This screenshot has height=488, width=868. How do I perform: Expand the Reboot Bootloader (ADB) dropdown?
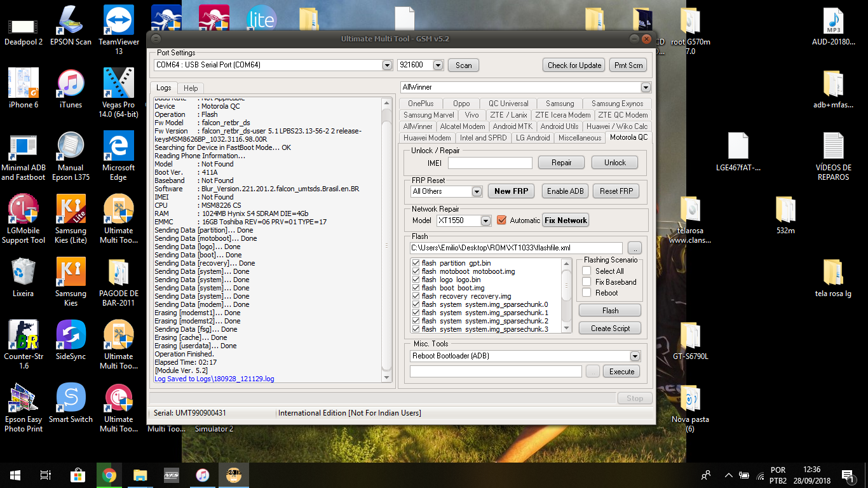[x=635, y=356]
